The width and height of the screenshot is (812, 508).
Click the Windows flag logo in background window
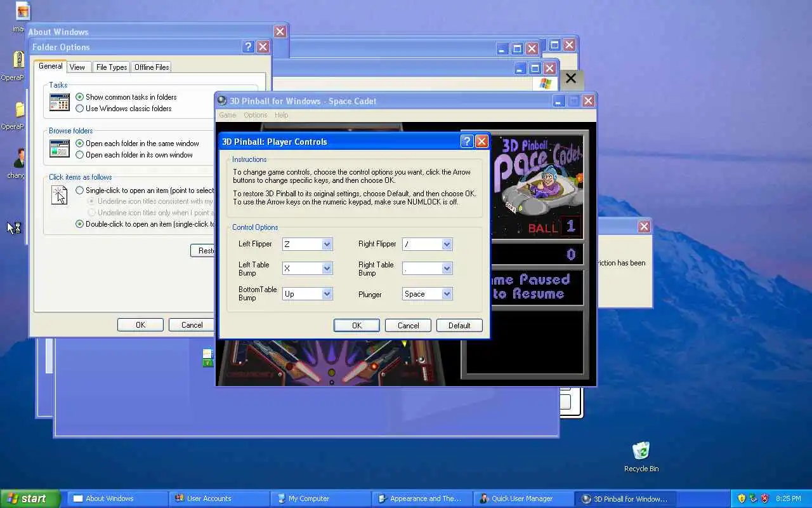tap(546, 83)
